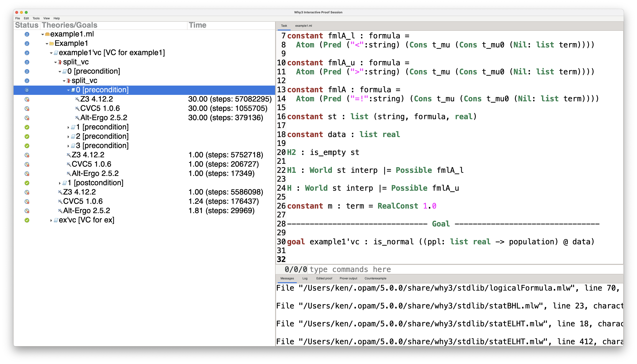The image size is (637, 364).
Task: Show the Counterexample tab
Action: [375, 278]
